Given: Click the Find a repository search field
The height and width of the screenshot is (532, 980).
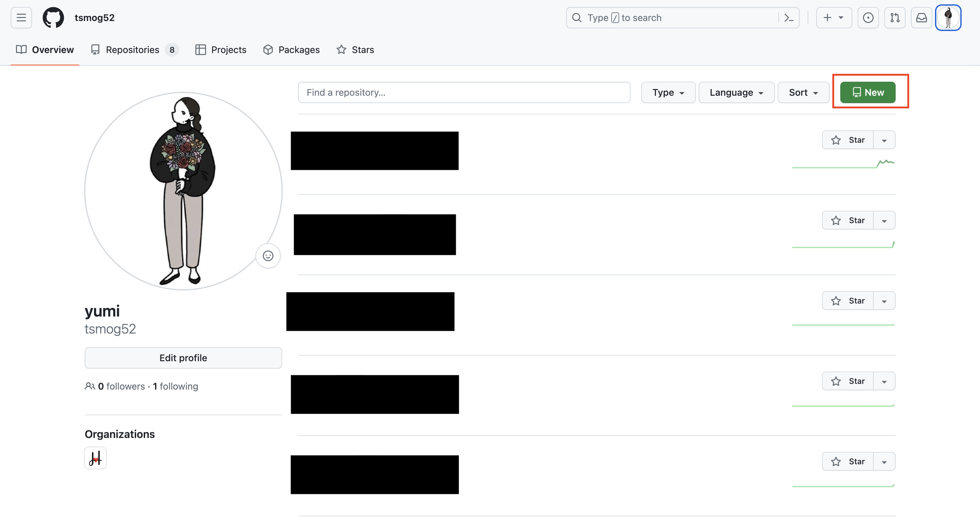Looking at the screenshot, I should tap(464, 92).
